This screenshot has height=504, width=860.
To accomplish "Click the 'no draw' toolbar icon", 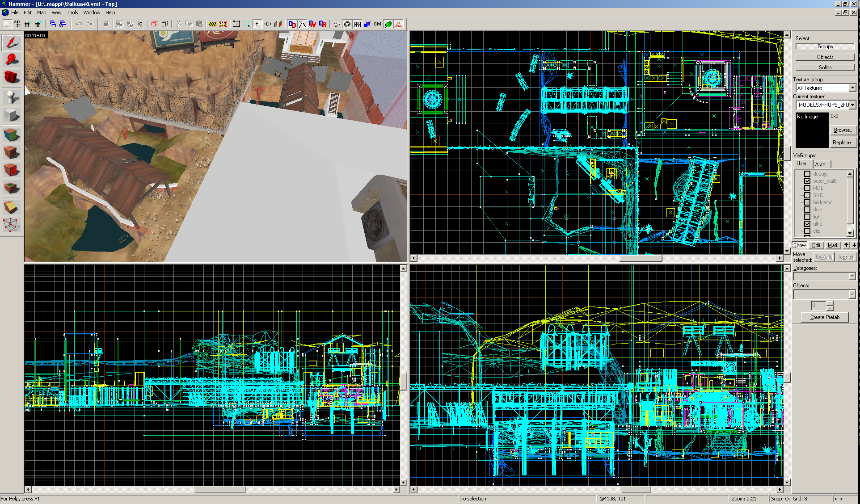I will point(399,24).
